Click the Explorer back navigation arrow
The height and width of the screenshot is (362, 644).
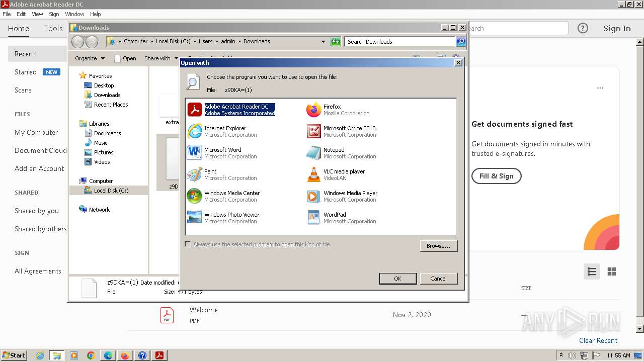click(x=78, y=42)
